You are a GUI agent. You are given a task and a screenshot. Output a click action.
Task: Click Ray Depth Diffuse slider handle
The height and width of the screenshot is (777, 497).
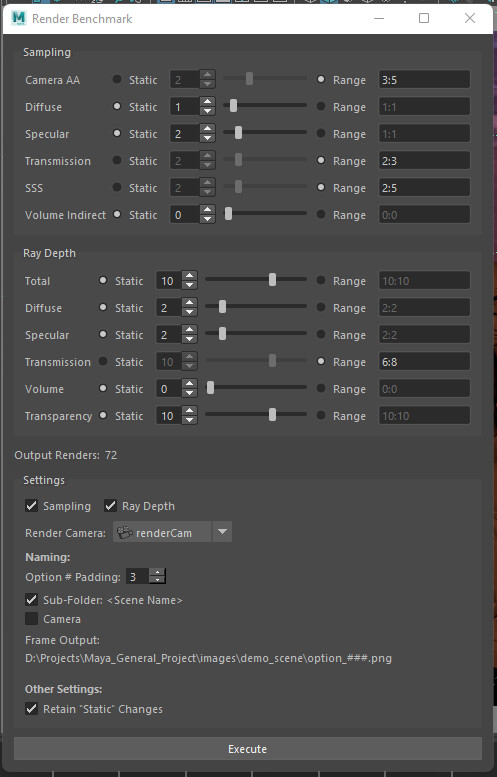pyautogui.click(x=222, y=307)
